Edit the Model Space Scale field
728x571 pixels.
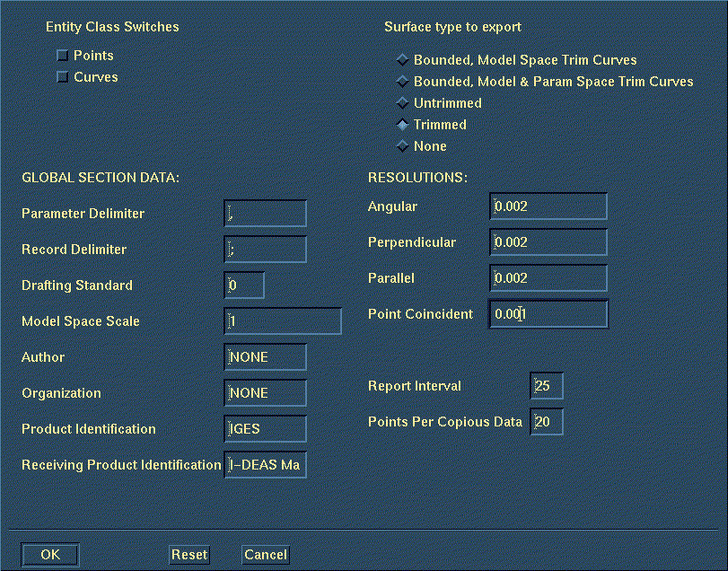[x=283, y=321]
